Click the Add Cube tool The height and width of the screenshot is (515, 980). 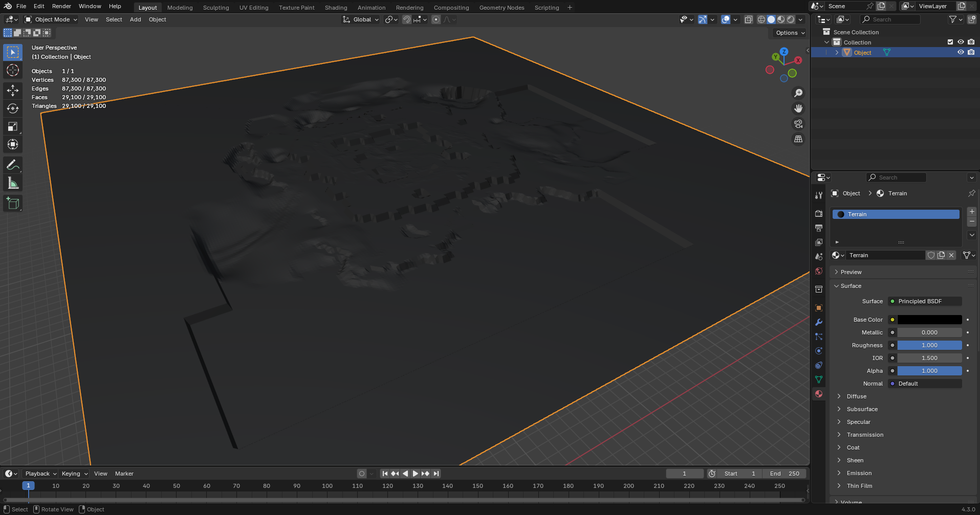[13, 204]
